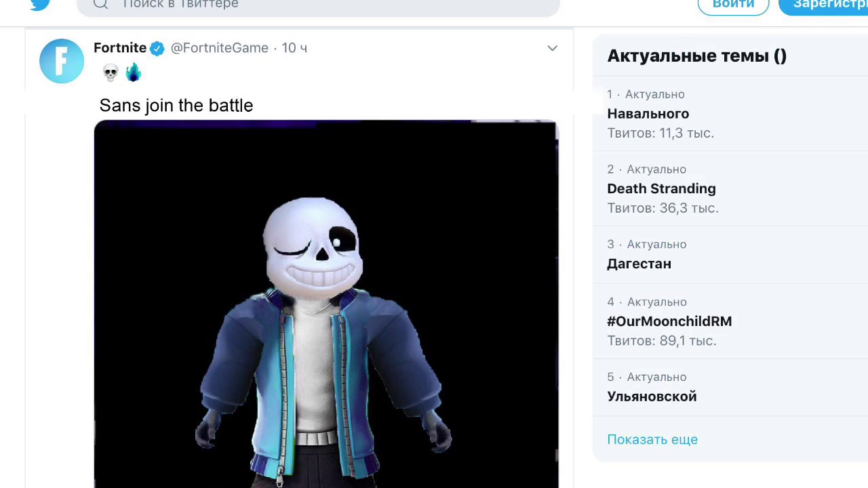Click the '4 · Актуально' trend label
The width and height of the screenshot is (868, 488).
646,302
